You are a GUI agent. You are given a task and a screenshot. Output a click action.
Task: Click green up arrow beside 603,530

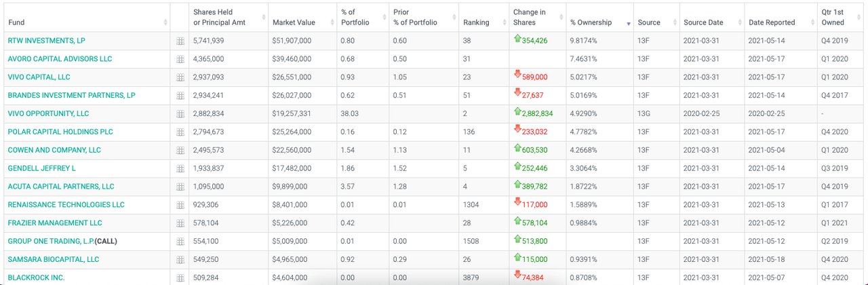(x=517, y=148)
